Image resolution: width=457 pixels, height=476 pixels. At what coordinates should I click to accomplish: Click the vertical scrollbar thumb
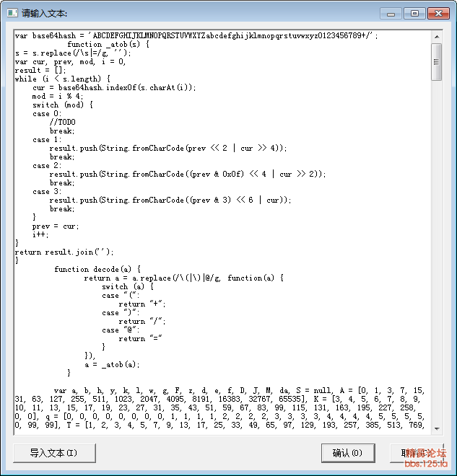[x=437, y=62]
